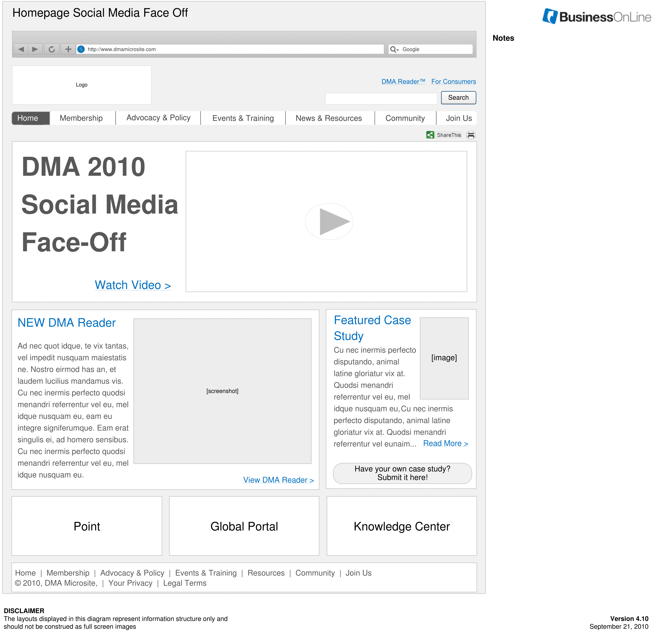Image resolution: width=654 pixels, height=644 pixels.
Task: Click the browser forward arrow button
Action: point(35,49)
